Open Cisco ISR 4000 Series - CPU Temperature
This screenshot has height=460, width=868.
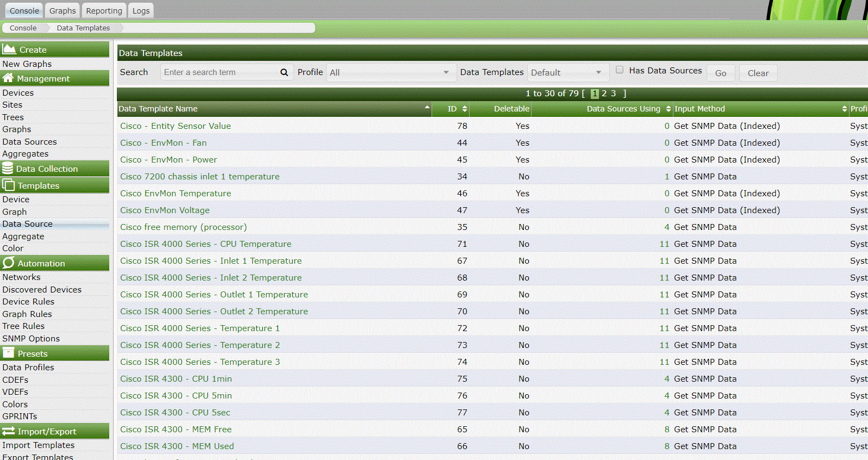[205, 244]
